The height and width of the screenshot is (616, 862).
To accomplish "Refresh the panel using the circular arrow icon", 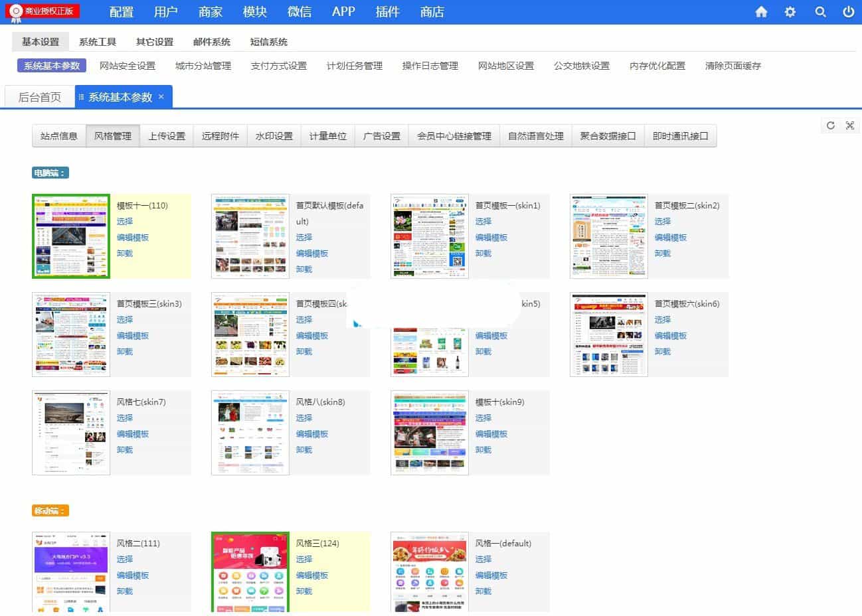I will tap(830, 125).
